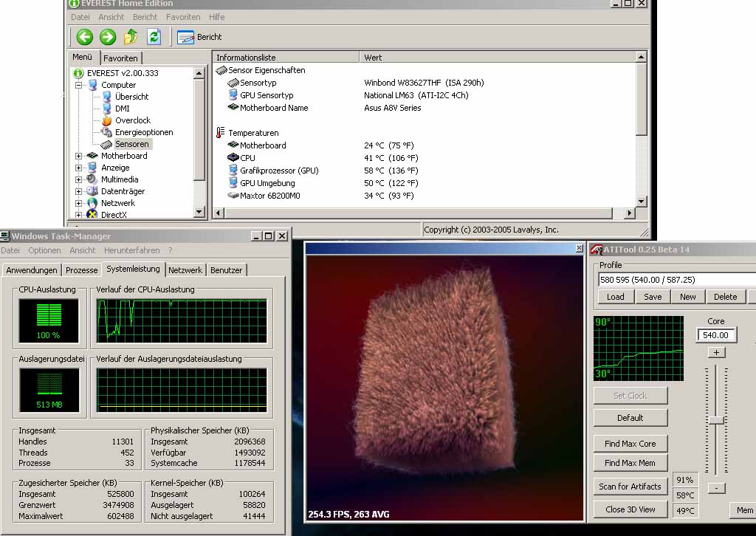Expand the Netzwerk tree node
The height and width of the screenshot is (536, 756).
pos(79,203)
